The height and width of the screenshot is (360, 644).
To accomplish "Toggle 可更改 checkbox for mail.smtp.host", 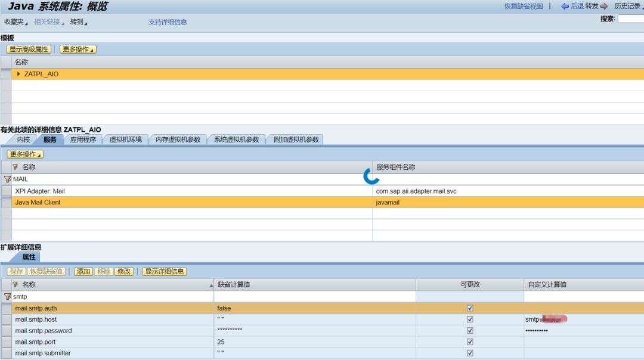I will pos(470,319).
